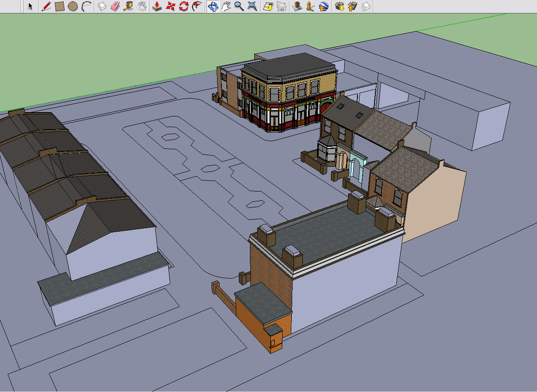Activate the Tape Measure tool
Image resolution: width=537 pixels, height=392 pixels.
point(128,6)
